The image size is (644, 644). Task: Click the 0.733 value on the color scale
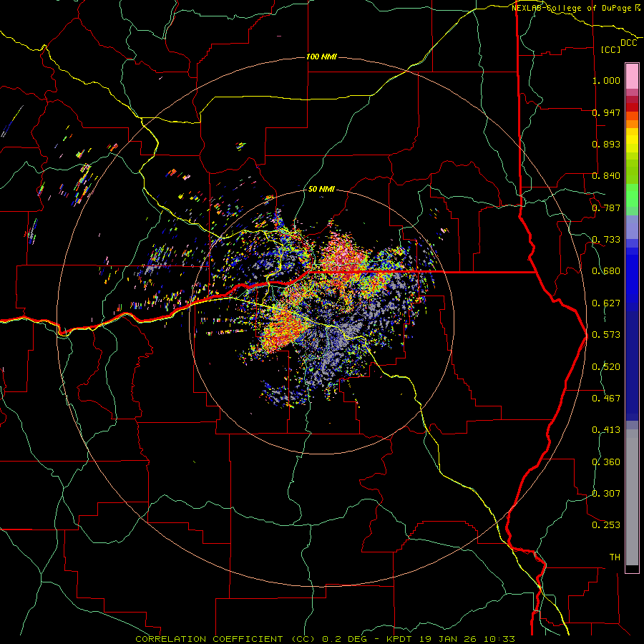click(x=606, y=240)
